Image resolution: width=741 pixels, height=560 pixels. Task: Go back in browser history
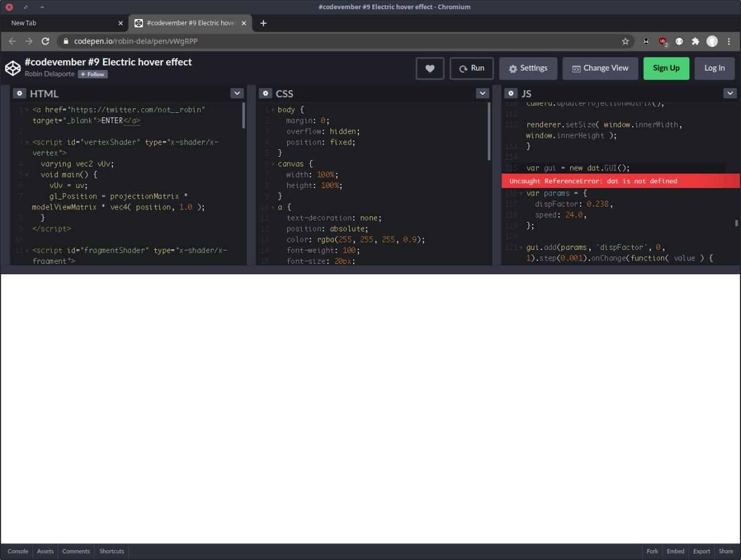pos(12,41)
